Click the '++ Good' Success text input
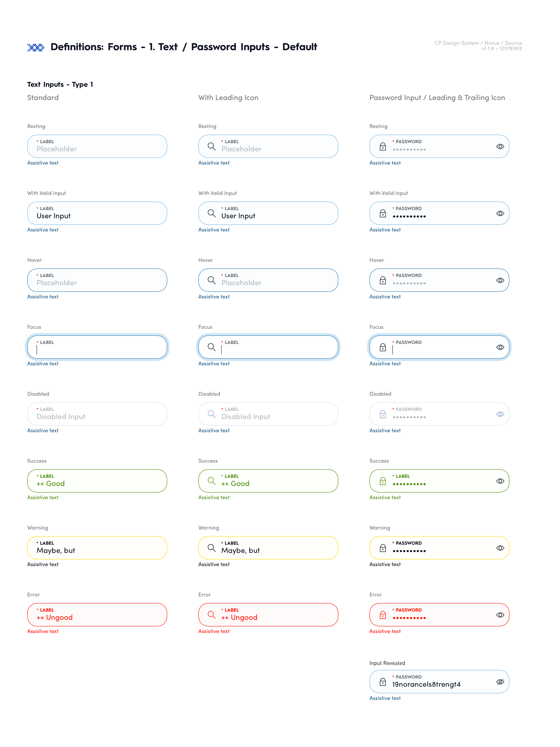Screen dimensions: 560x747 point(97,481)
